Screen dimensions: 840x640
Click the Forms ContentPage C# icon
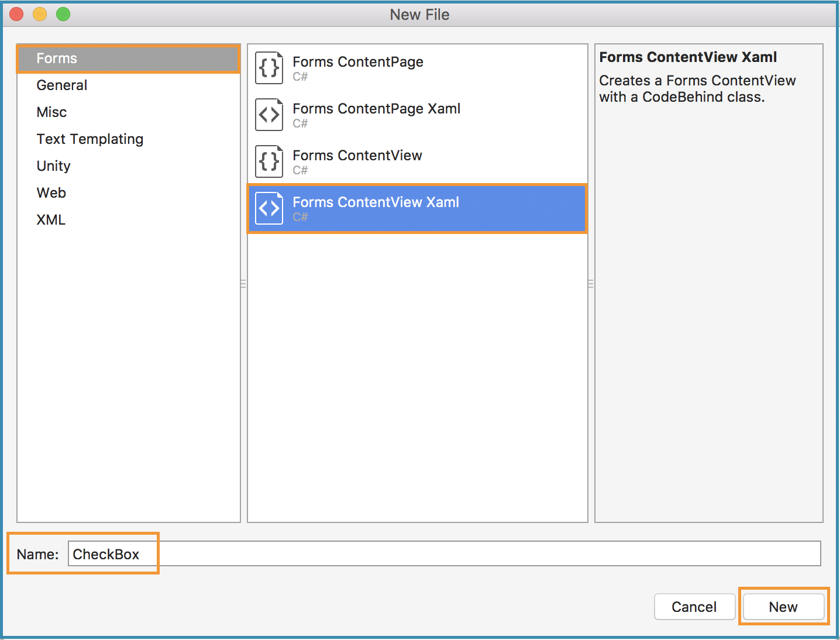tap(268, 68)
